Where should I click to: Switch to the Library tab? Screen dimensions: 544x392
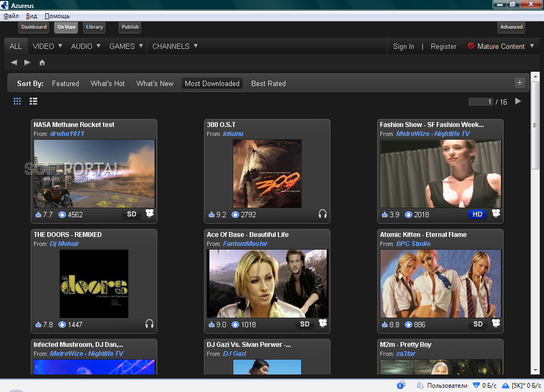[x=95, y=27]
